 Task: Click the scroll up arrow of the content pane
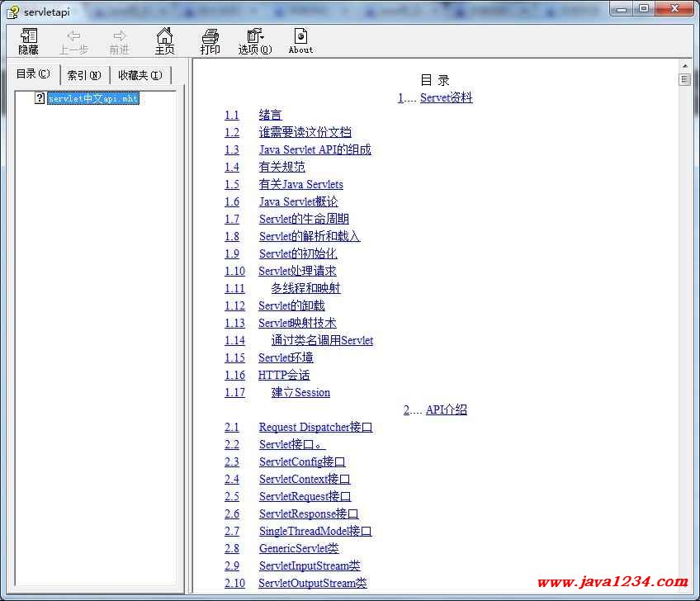[684, 66]
